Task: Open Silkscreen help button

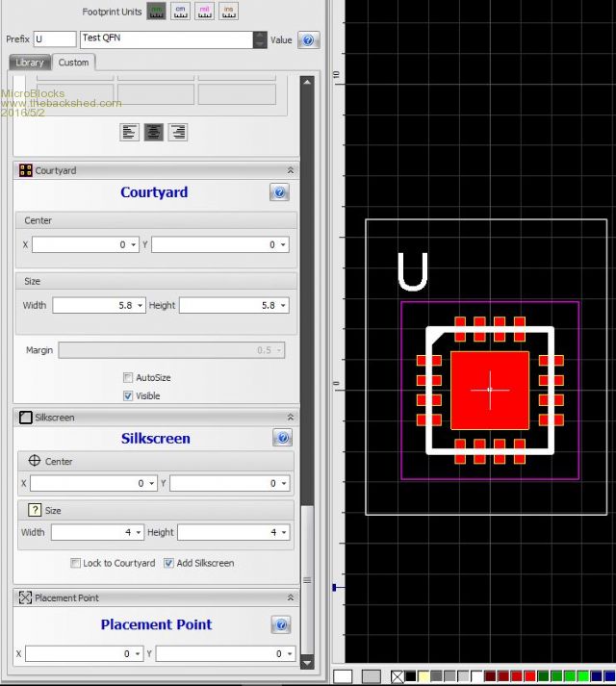Action: pos(282,439)
